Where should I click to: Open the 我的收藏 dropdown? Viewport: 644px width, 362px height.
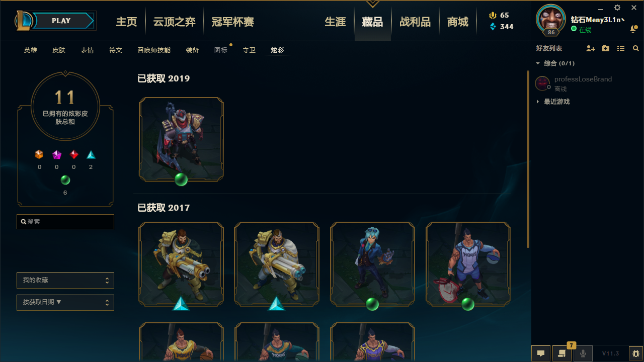pyautogui.click(x=65, y=280)
